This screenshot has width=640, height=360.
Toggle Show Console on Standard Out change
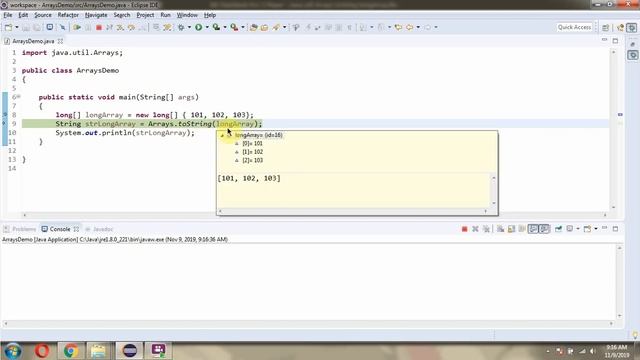(x=533, y=229)
